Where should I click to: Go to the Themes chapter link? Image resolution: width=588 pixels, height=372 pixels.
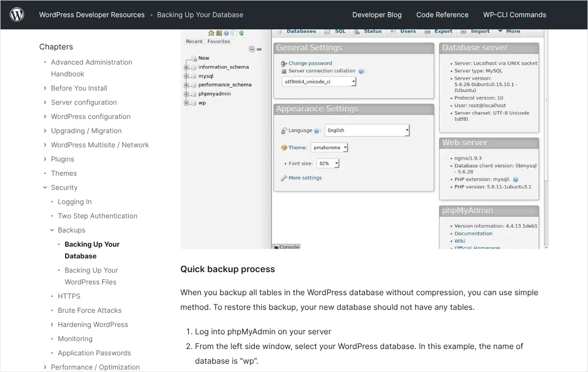tap(64, 173)
